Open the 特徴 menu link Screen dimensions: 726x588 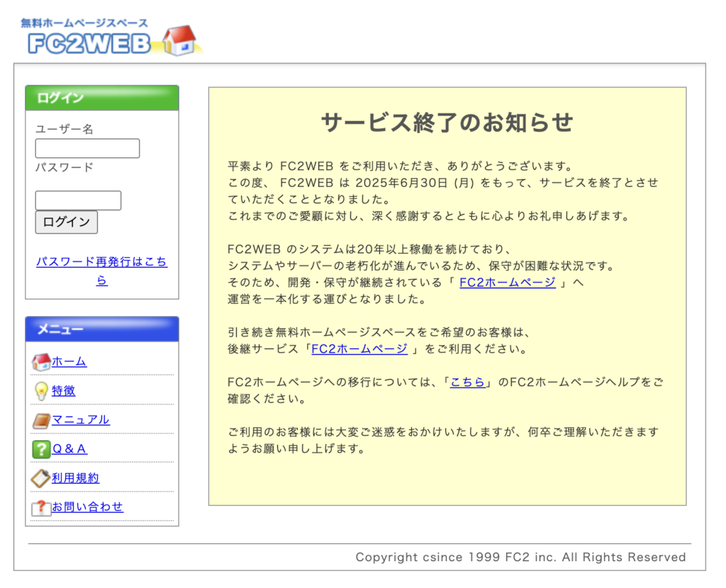click(x=63, y=391)
